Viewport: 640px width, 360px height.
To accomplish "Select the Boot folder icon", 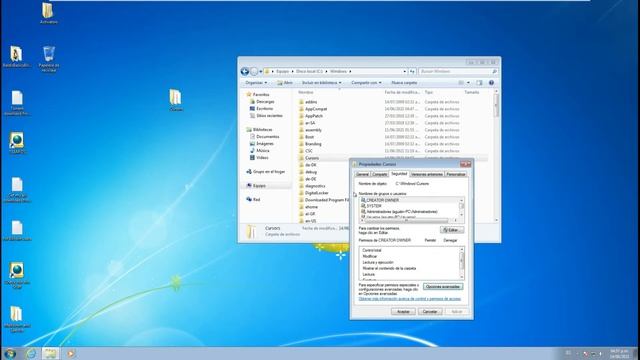I will (301, 137).
